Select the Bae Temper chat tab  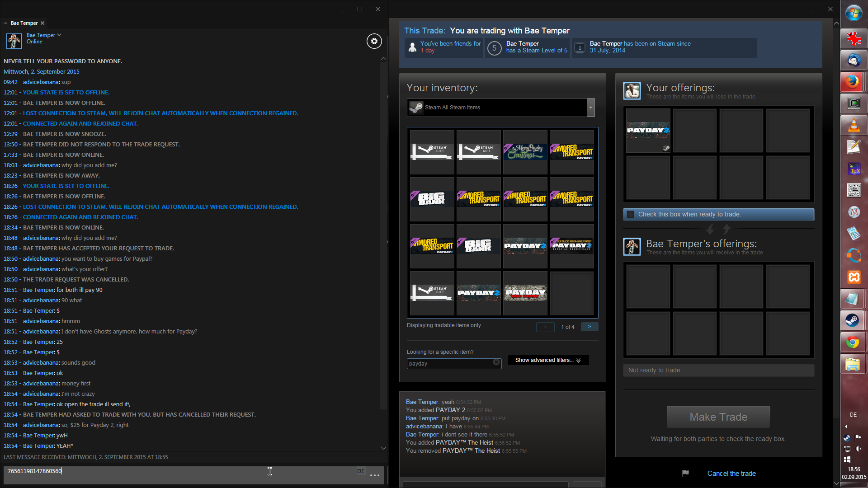(24, 23)
